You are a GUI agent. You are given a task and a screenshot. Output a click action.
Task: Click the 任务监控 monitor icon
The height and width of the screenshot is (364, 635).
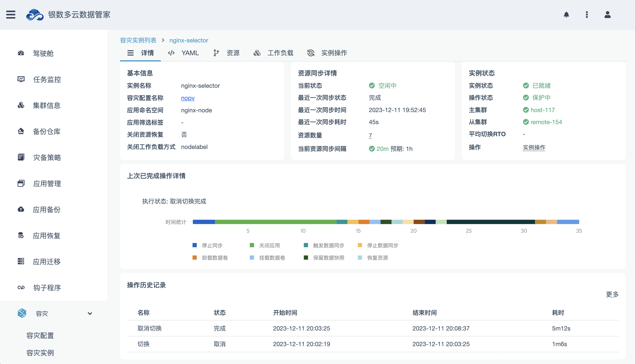tap(21, 79)
